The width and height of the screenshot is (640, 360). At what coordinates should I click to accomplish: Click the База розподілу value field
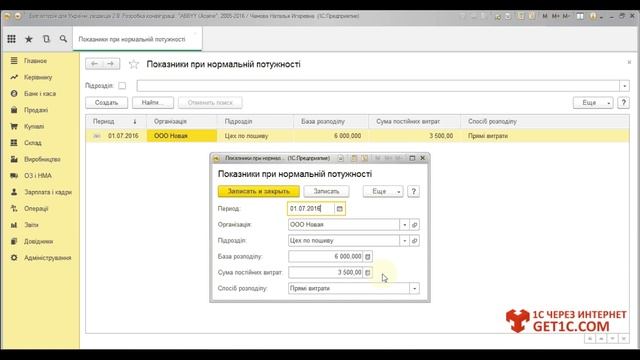click(325, 256)
